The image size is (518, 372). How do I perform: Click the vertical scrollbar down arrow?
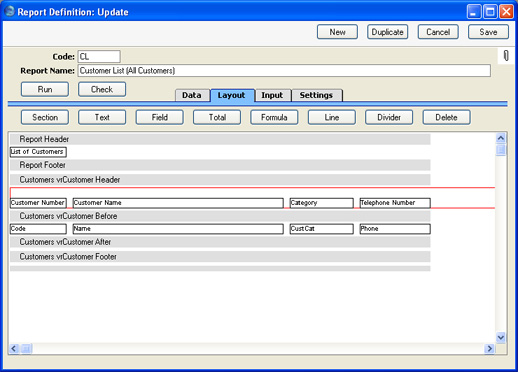501,337
